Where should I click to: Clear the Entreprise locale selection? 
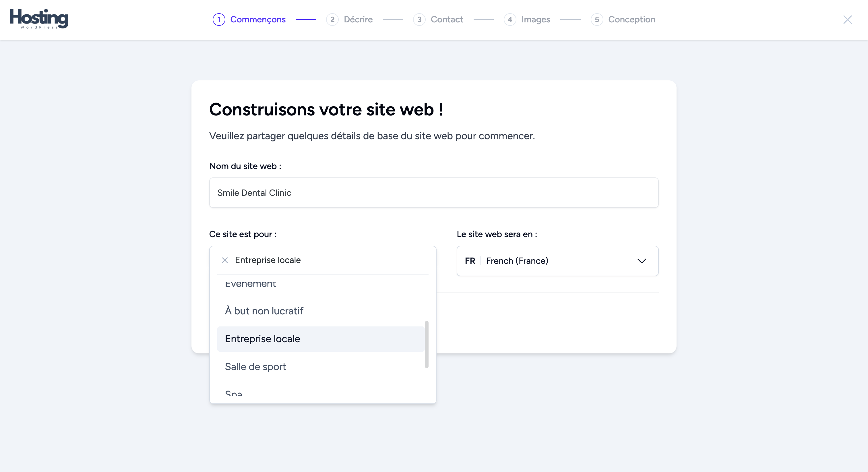(x=225, y=260)
